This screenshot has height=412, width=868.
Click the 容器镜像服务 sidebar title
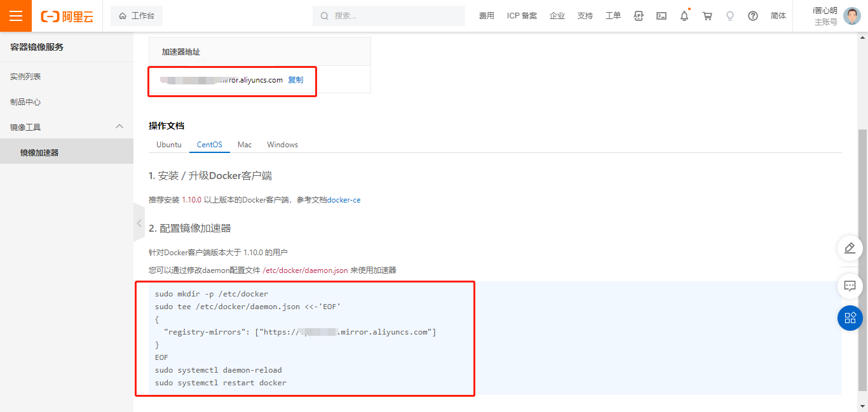click(x=37, y=47)
